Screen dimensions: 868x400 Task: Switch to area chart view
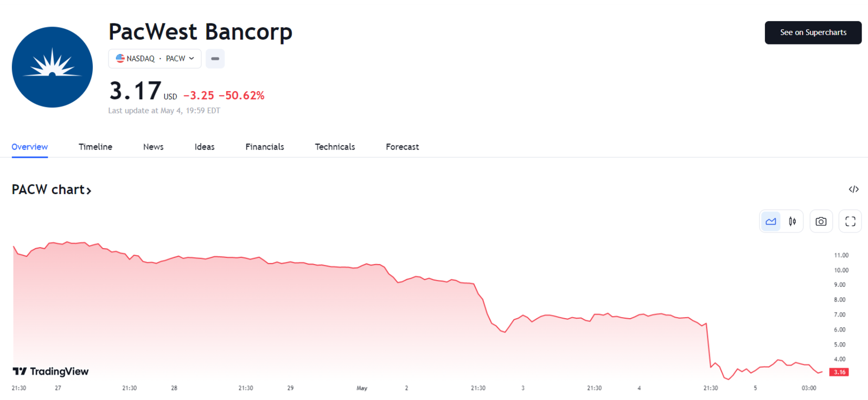pyautogui.click(x=770, y=221)
